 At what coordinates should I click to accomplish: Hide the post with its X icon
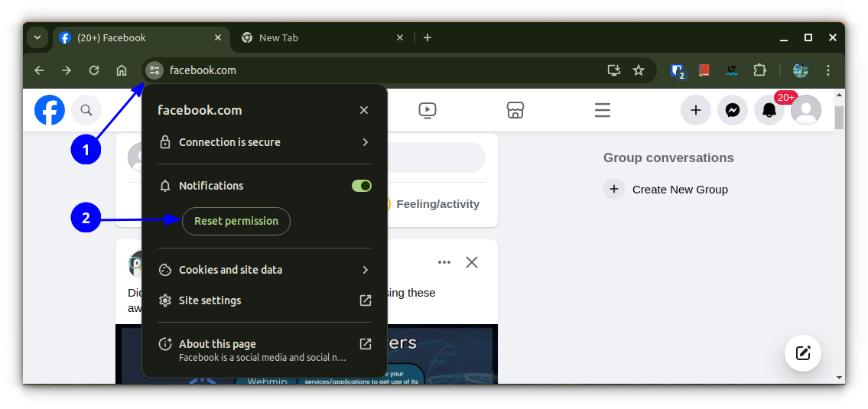click(x=472, y=262)
